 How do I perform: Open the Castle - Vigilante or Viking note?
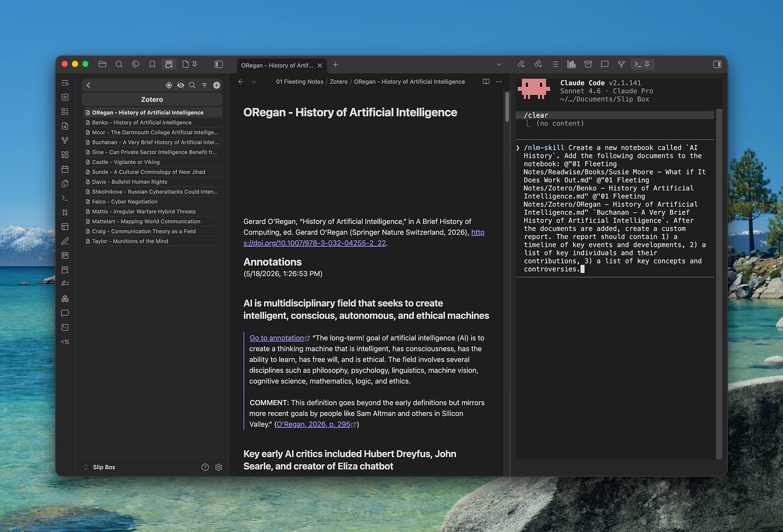[152, 162]
